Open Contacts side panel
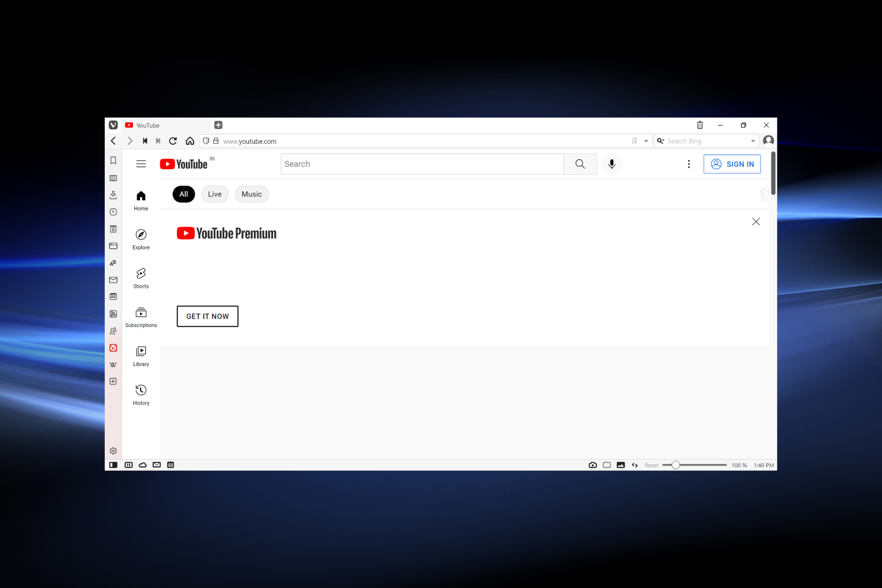The image size is (882, 588). (x=113, y=331)
